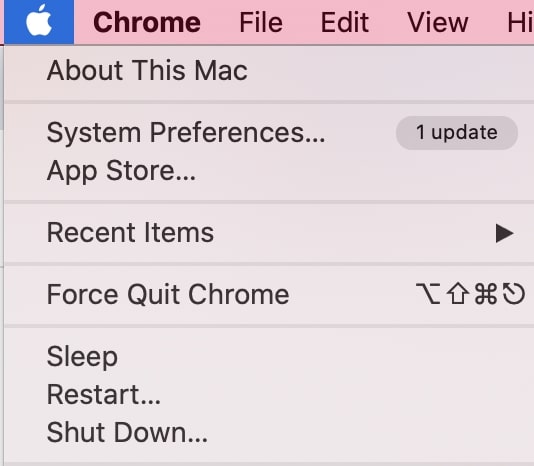The image size is (534, 466).
Task: Open the View menu
Action: 438,22
